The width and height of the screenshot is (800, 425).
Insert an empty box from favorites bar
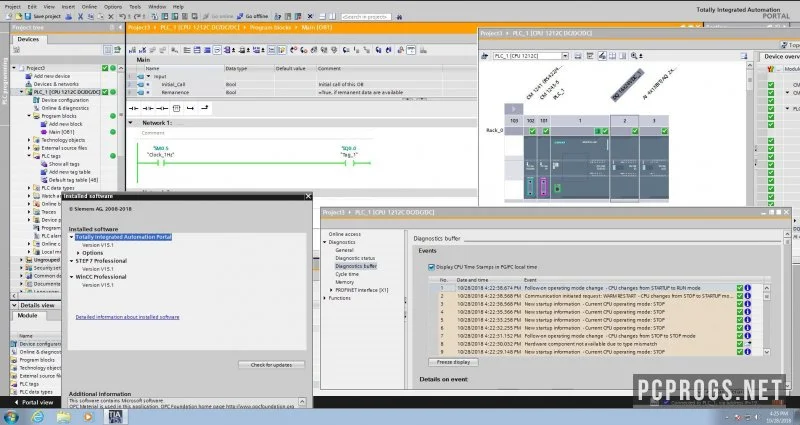[x=177, y=108]
